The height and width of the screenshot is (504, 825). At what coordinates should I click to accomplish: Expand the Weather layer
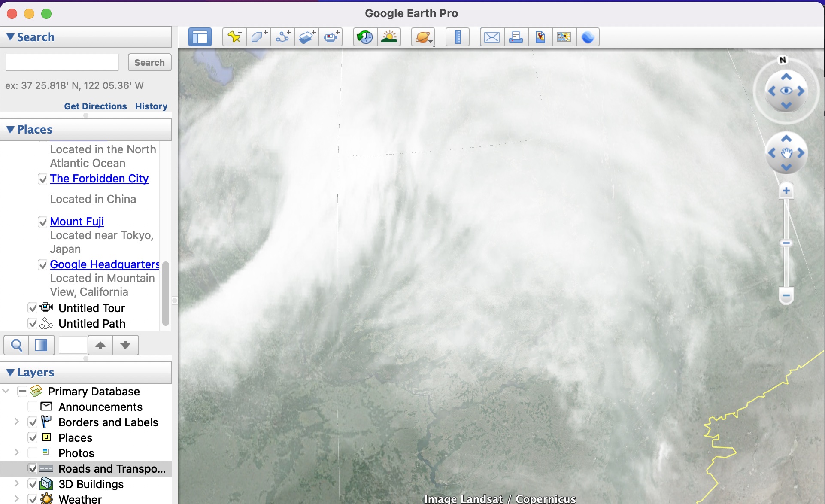click(x=16, y=499)
